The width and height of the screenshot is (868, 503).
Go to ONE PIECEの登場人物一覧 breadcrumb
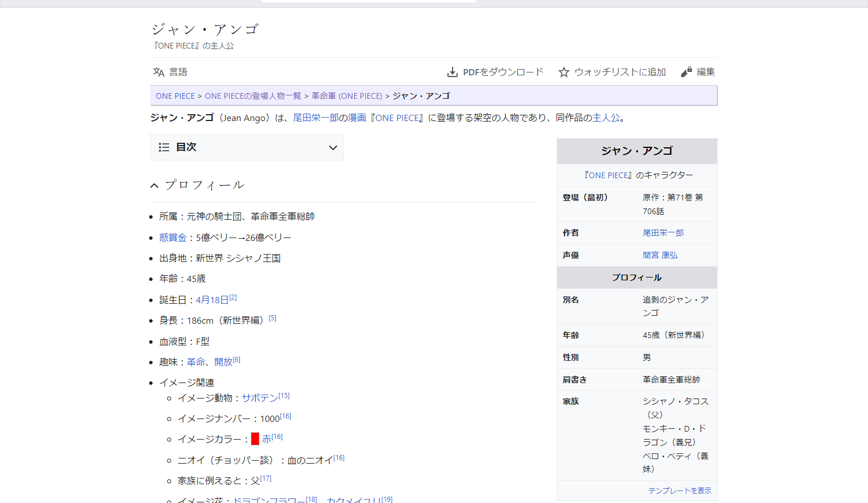coord(253,96)
